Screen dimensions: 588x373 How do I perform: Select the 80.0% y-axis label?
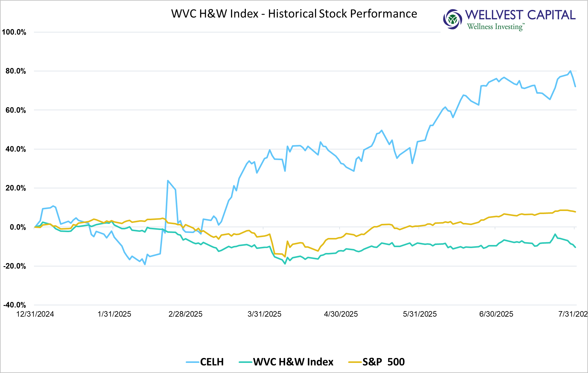click(16, 71)
